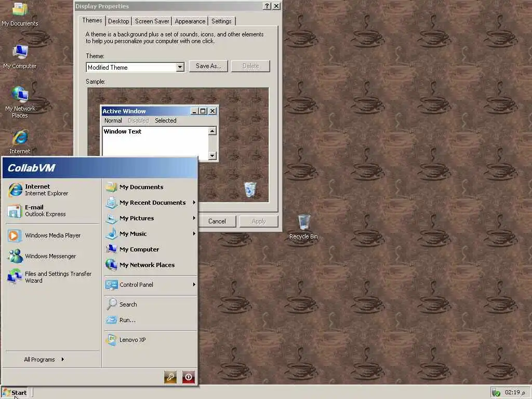Launch Windows Media Player from Start menu
Screen dimensions: 532x399
pyautogui.click(x=52, y=235)
